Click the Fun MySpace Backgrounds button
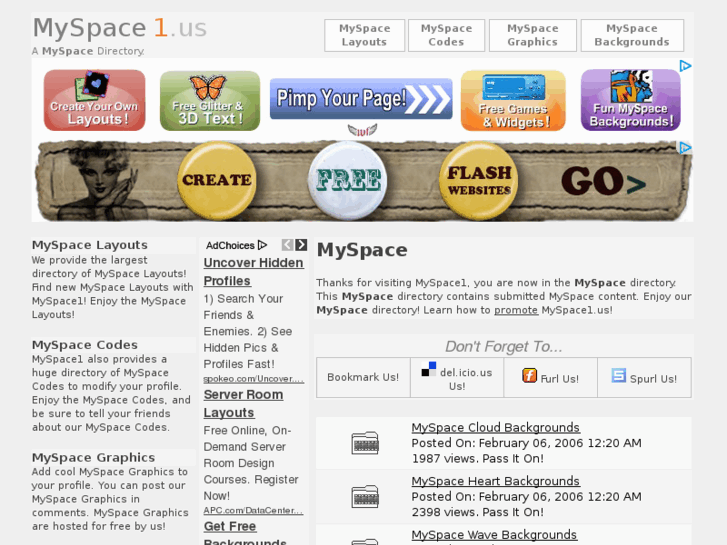 (631, 100)
